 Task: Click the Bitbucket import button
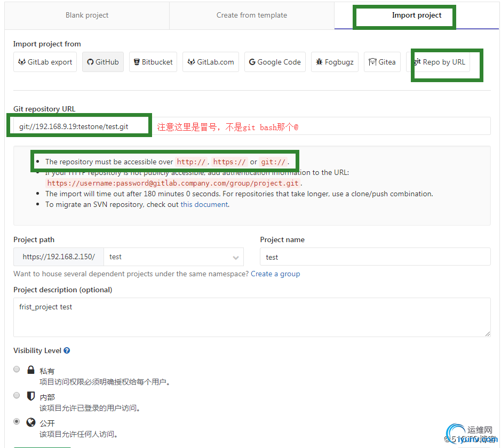(153, 62)
